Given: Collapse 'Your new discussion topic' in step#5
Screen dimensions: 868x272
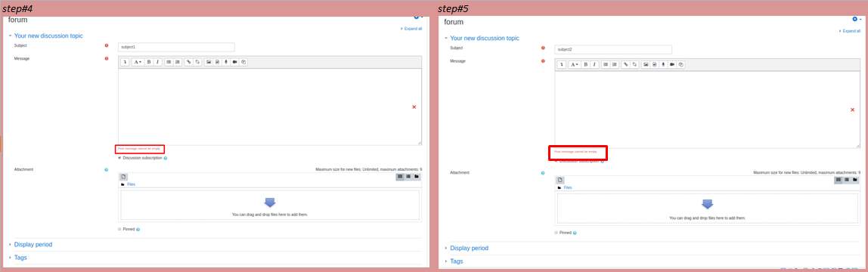Looking at the screenshot, I should coord(485,38).
